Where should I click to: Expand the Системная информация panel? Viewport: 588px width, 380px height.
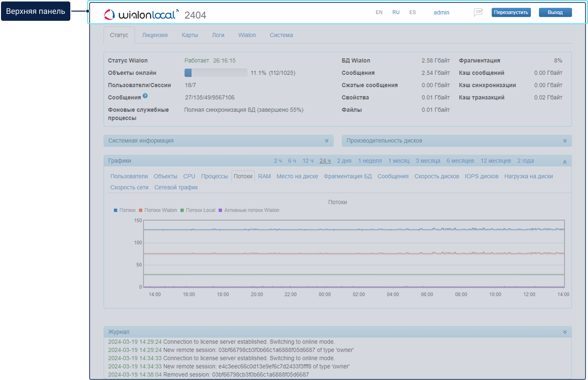coord(326,141)
